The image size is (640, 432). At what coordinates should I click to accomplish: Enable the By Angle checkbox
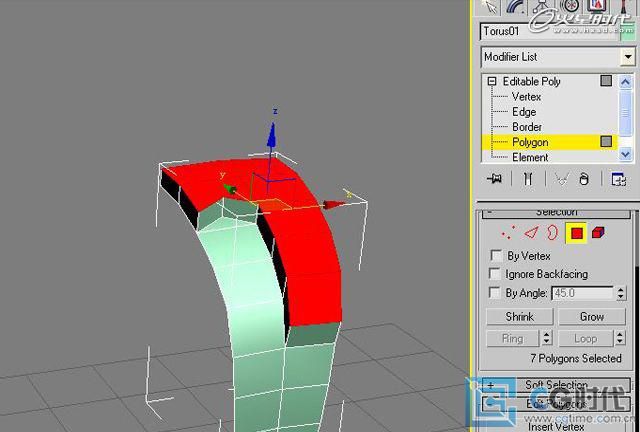pyautogui.click(x=494, y=292)
